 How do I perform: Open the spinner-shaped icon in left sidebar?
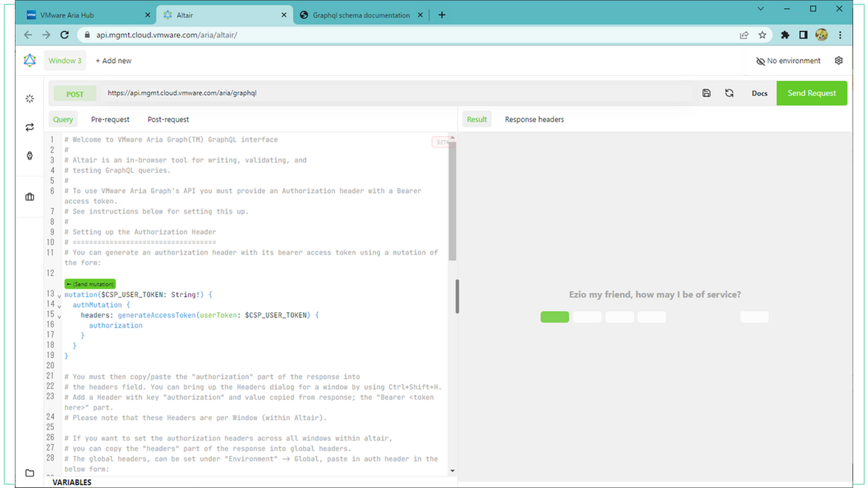[30, 98]
